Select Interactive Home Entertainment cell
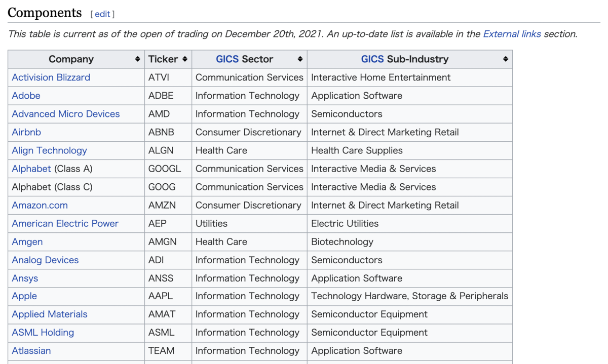The height and width of the screenshot is (364, 608). tap(410, 77)
